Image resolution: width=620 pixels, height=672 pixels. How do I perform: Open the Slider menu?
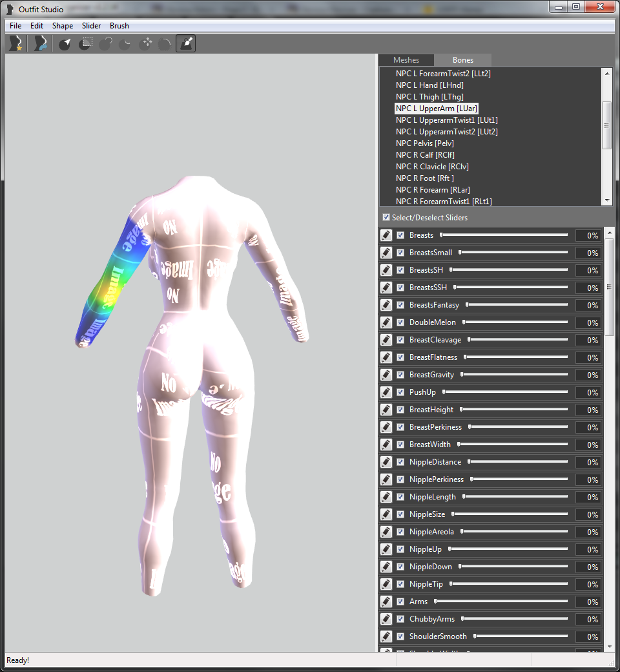[91, 26]
